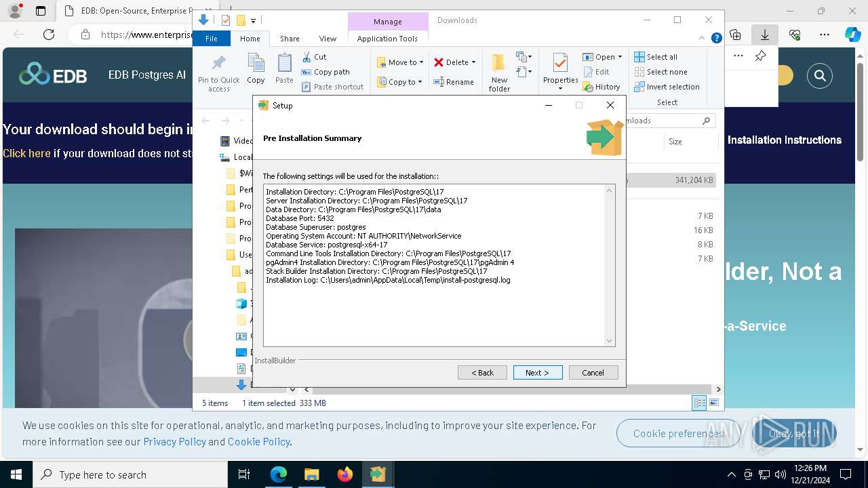Screen dimensions: 868x488
Task: Refresh the Edge browser page
Action: click(x=48, y=35)
